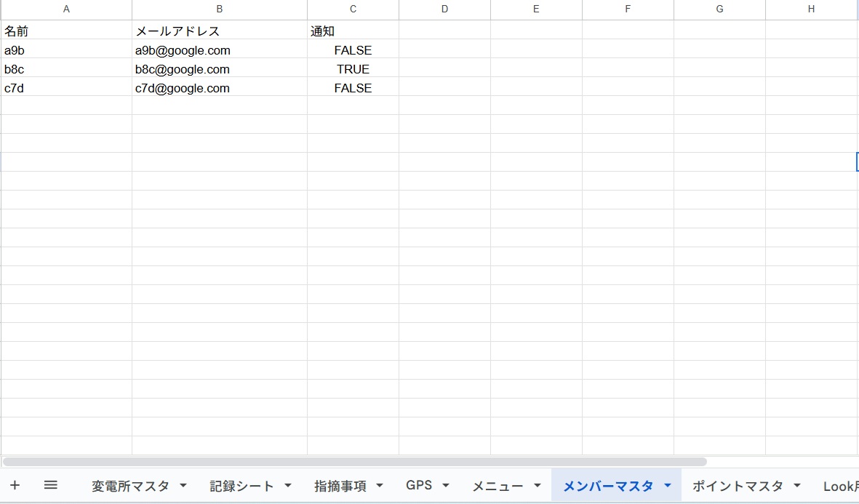Switch to the 記録シート sheet tab
Screen dimensions: 859x504
[242, 486]
